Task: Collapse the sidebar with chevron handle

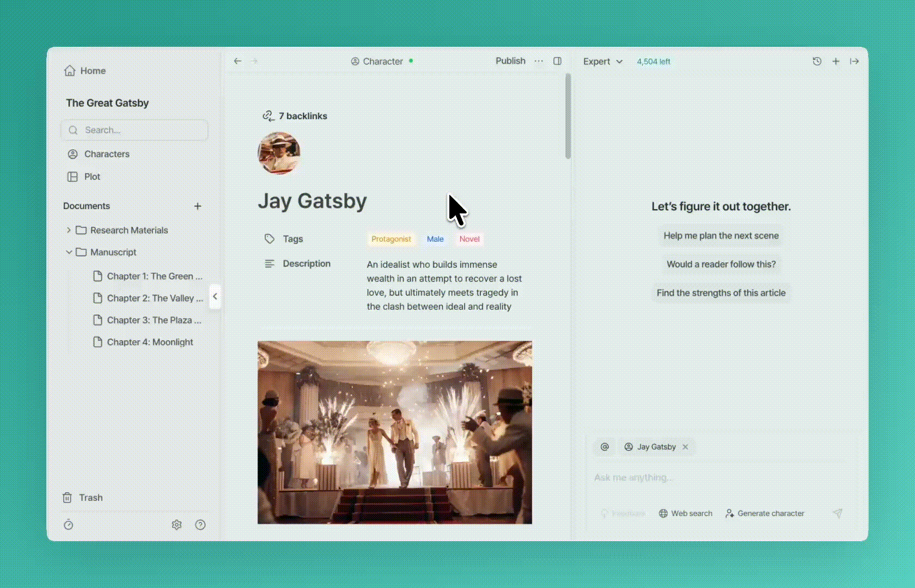Action: [215, 297]
